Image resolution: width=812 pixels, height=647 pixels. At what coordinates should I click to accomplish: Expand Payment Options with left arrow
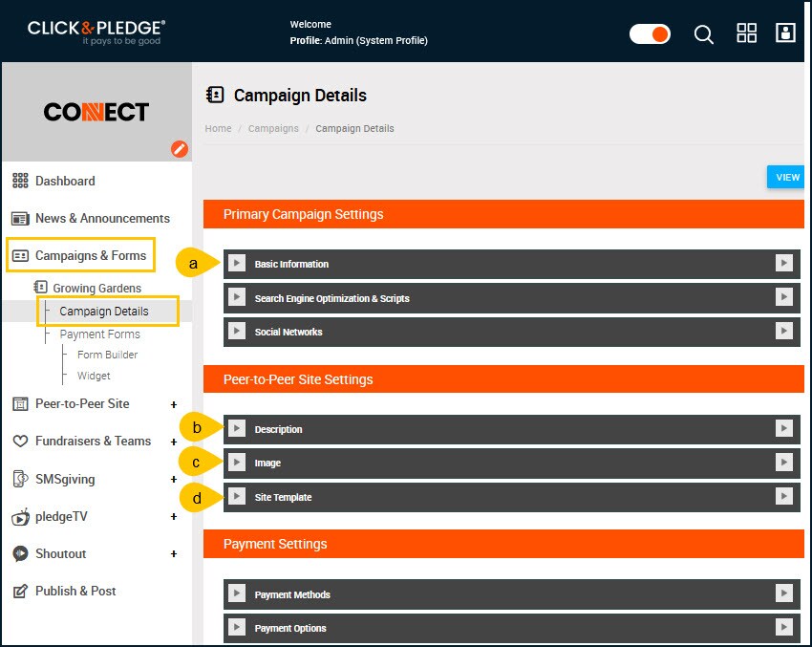pyautogui.click(x=237, y=627)
